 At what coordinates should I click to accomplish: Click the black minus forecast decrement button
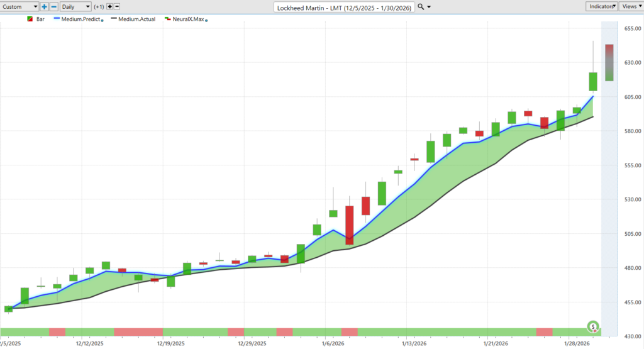click(x=118, y=6)
